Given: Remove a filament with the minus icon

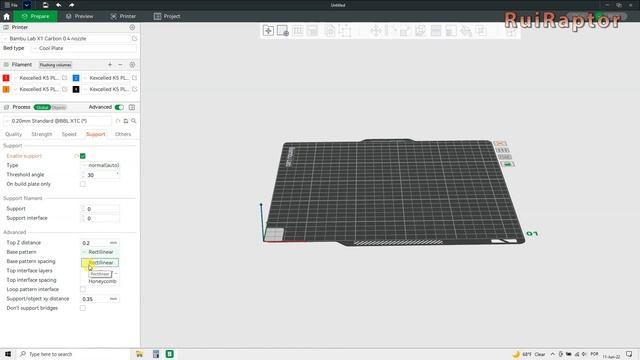Looking at the screenshot, I should tap(120, 65).
